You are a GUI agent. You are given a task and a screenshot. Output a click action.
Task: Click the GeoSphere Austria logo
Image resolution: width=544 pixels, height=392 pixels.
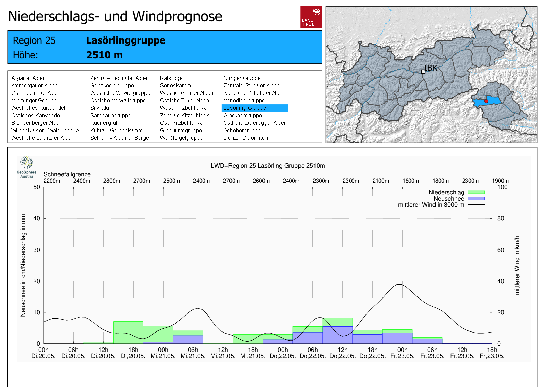click(x=27, y=167)
